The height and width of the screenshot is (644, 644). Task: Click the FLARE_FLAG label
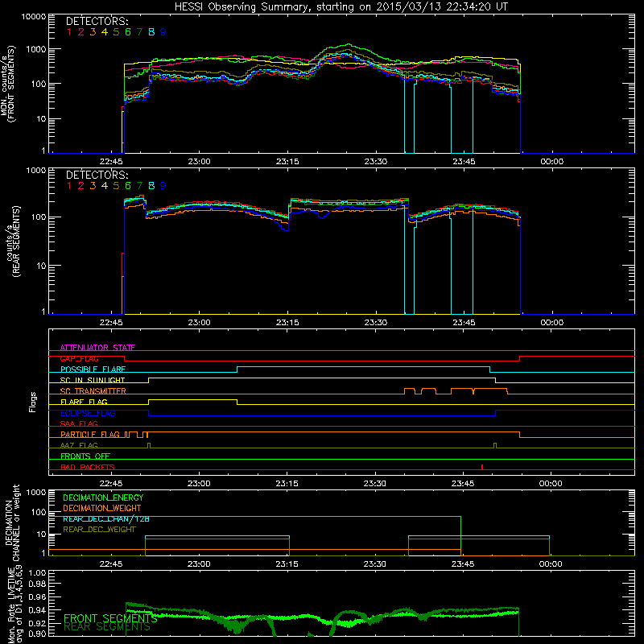[84, 402]
